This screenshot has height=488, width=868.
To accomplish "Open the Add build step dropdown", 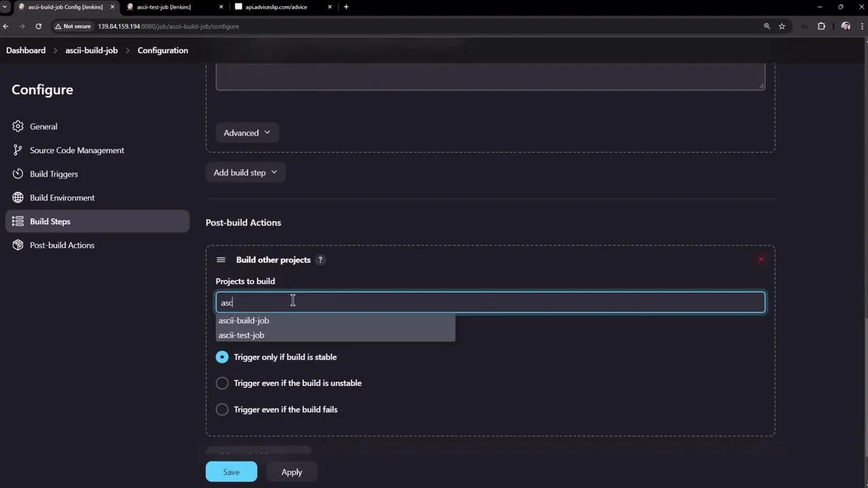I will point(245,172).
